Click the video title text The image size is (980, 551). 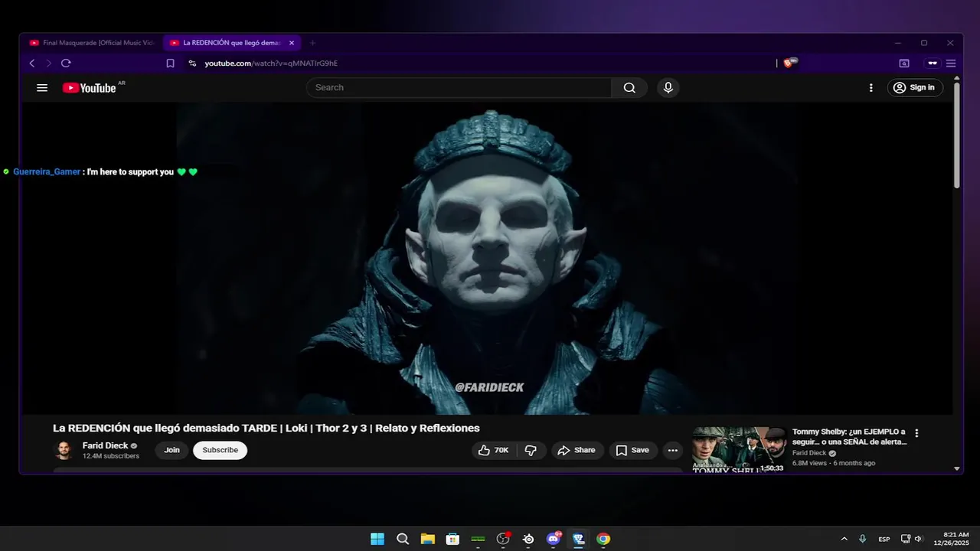266,429
